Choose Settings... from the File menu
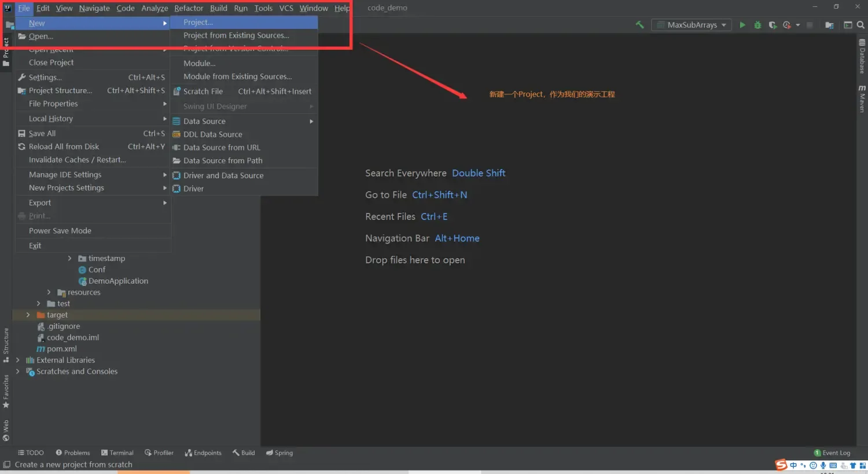The height and width of the screenshot is (474, 868). (x=45, y=77)
